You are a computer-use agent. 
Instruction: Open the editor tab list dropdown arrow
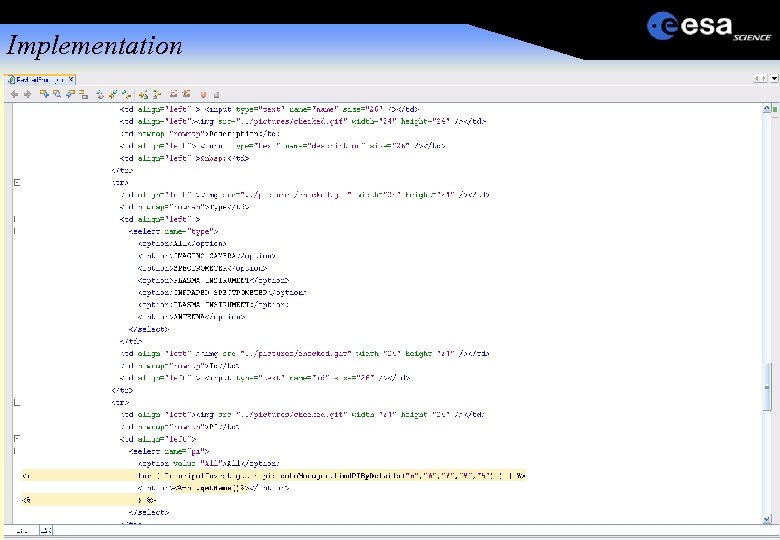click(774, 79)
